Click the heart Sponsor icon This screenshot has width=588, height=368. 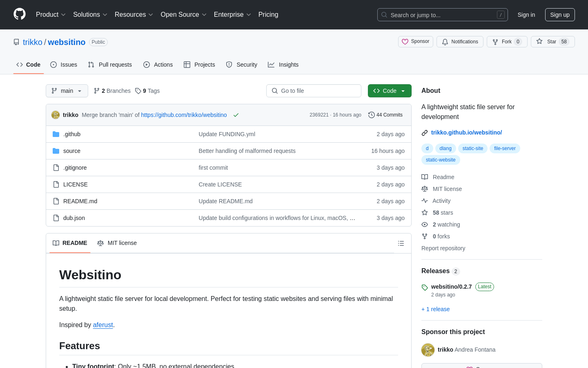click(x=405, y=42)
